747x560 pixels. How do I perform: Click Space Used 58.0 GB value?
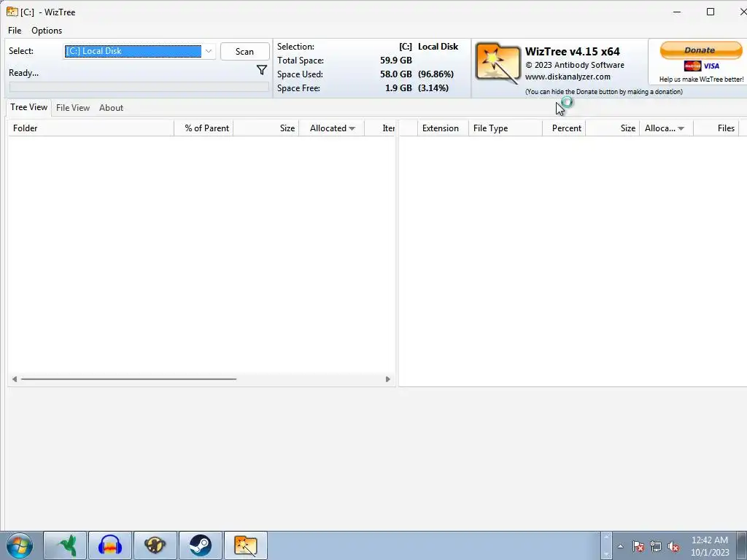(396, 74)
